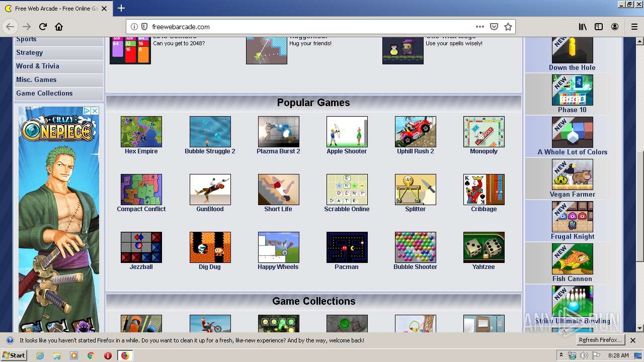Open the GunBlood game icon
The width and height of the screenshot is (644, 362).
pyautogui.click(x=210, y=190)
